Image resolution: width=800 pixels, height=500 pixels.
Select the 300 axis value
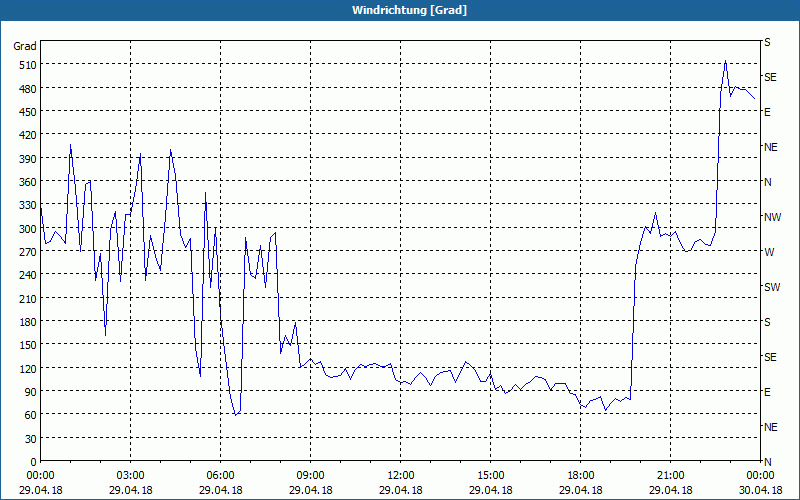pyautogui.click(x=28, y=229)
